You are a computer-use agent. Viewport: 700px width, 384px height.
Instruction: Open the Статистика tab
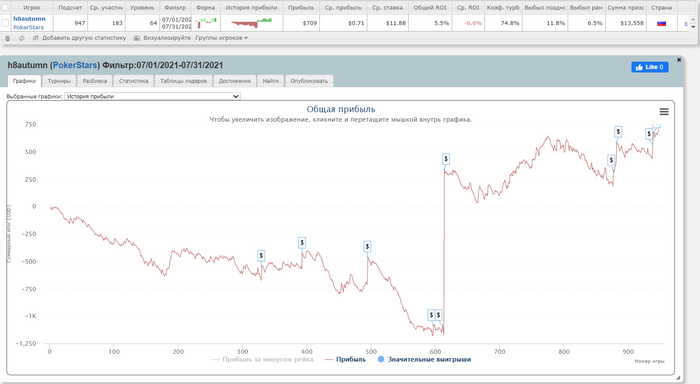(x=133, y=81)
